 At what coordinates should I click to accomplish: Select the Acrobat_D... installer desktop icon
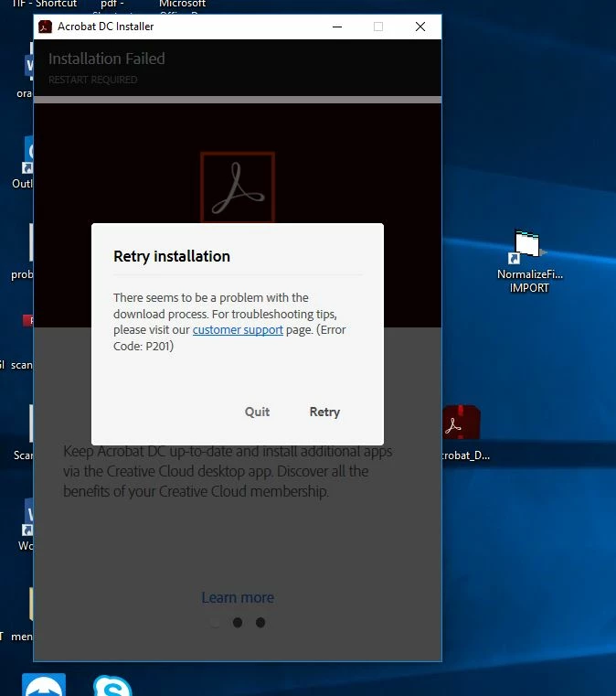[462, 433]
